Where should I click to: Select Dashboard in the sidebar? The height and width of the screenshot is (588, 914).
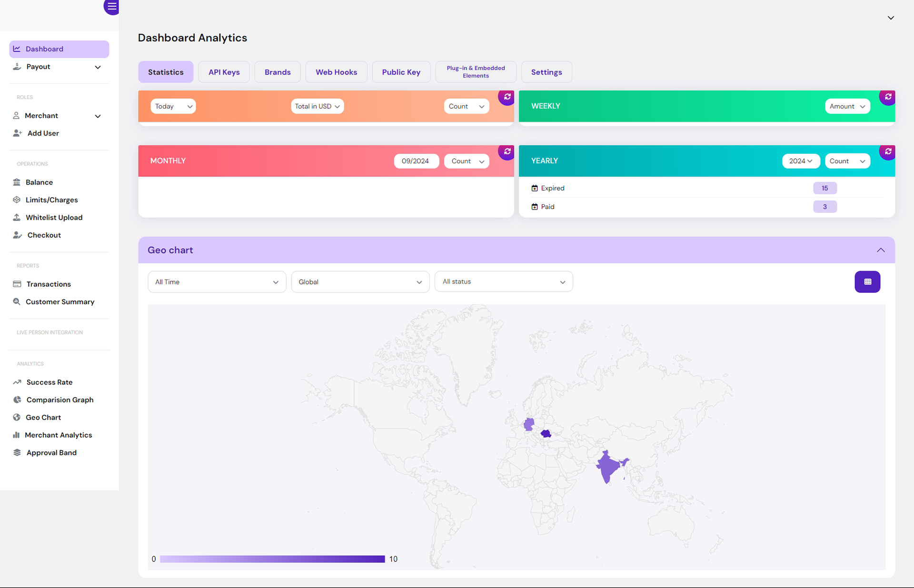(59, 49)
